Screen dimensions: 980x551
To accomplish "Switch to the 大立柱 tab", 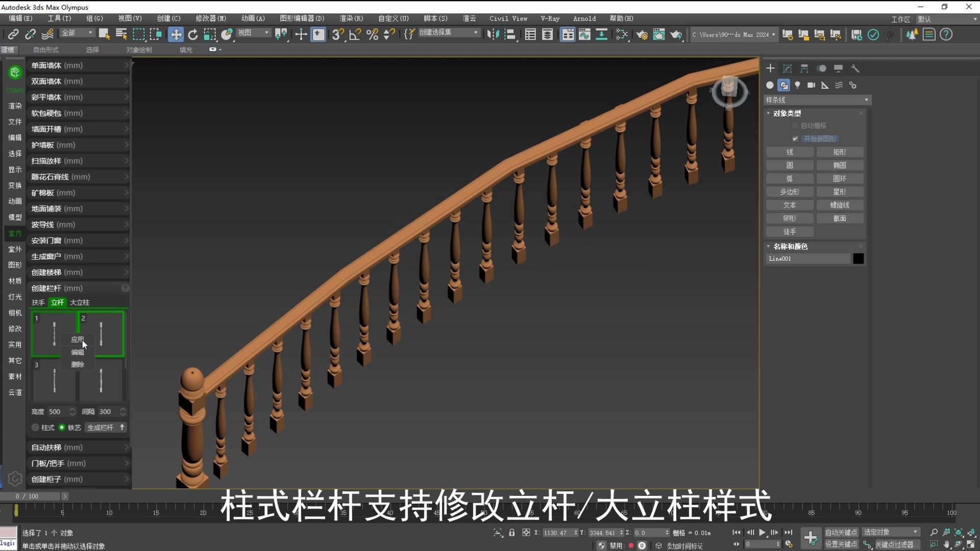I will click(79, 302).
